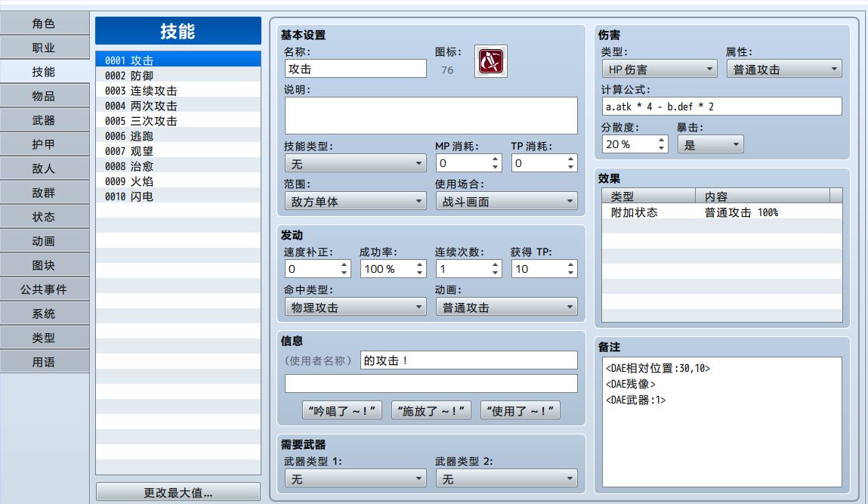The image size is (868, 504).
Task: Click the “施放了～！” button
Action: coord(431,410)
